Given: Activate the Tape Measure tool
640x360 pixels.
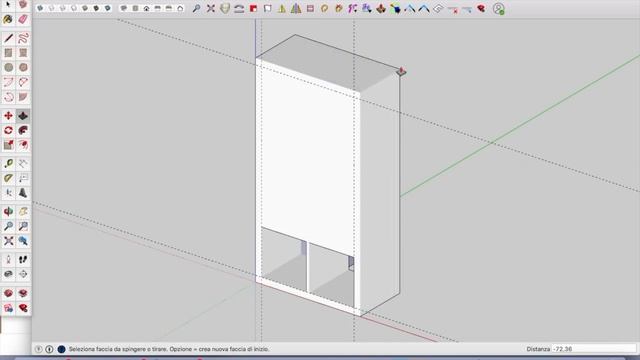Looking at the screenshot, I should [8, 164].
